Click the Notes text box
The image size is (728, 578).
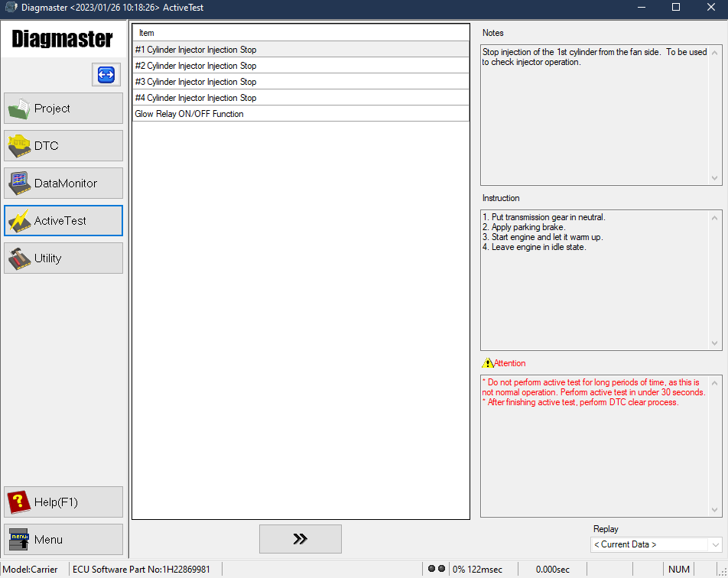(601, 115)
